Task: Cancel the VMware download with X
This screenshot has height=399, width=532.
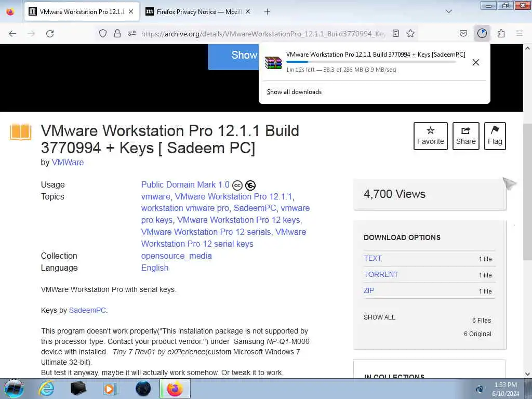Action: [476, 62]
